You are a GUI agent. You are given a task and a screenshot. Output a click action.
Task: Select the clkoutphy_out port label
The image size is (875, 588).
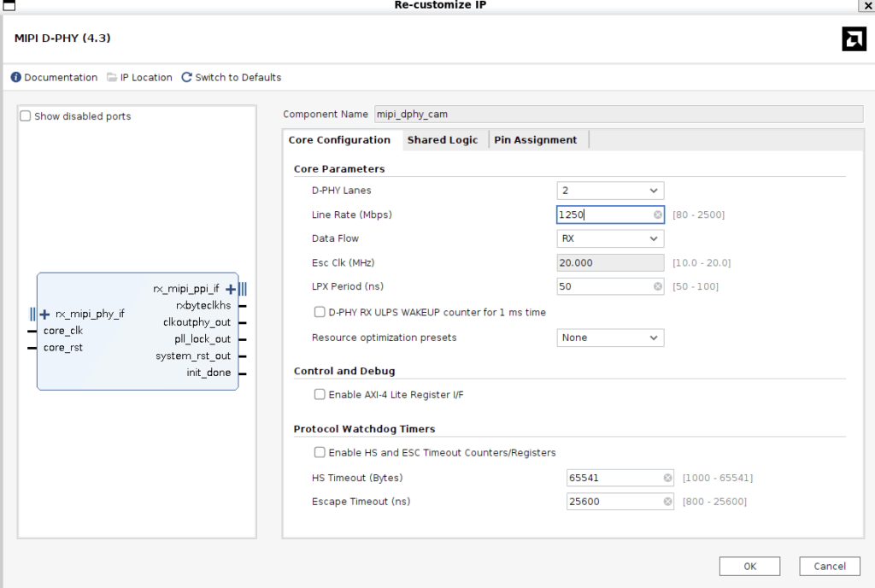[x=197, y=322]
